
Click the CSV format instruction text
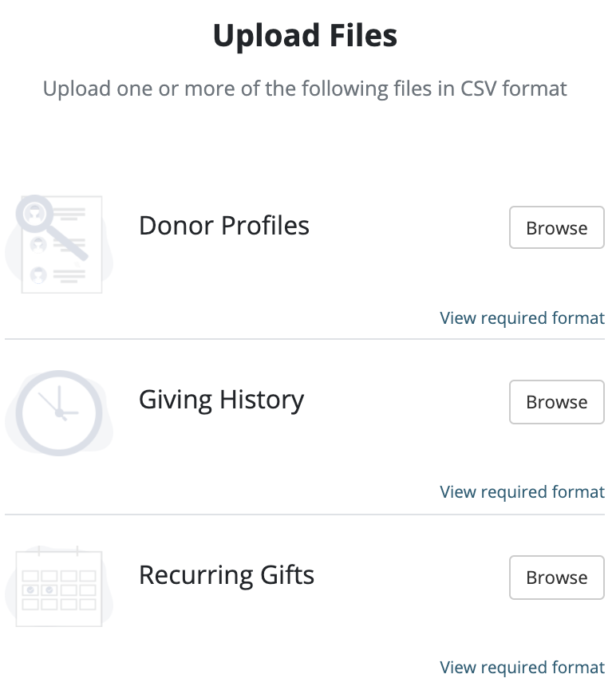pyautogui.click(x=305, y=88)
